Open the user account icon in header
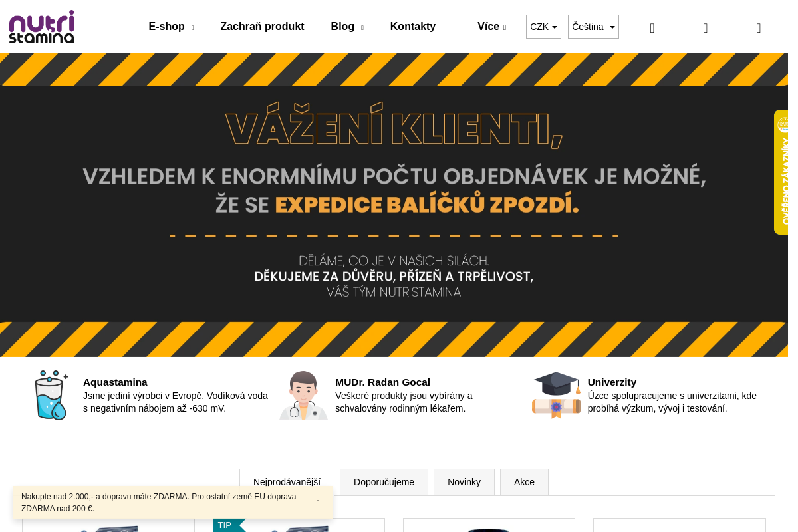Screen dimensions: 798x532 click(705, 27)
